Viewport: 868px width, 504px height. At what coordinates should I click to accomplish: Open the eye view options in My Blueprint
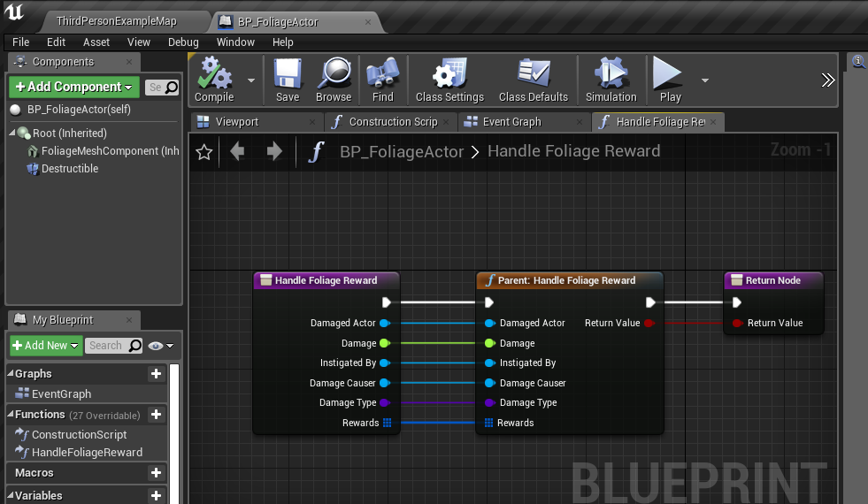tap(161, 346)
